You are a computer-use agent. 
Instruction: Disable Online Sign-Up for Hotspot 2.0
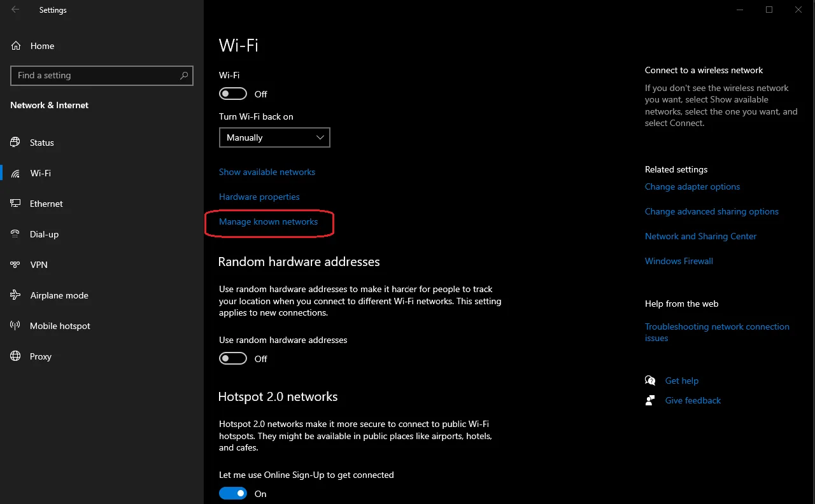click(x=233, y=493)
